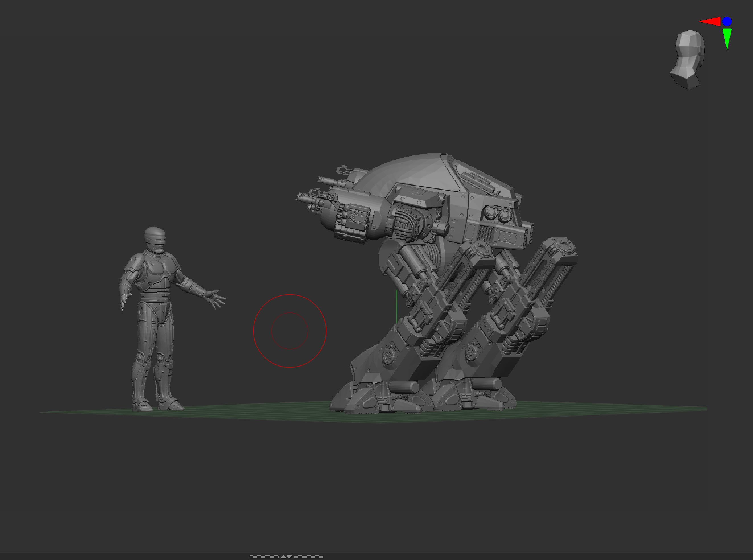Collapse tray with the down arrow at bottom divider
The image size is (753, 560).
point(289,557)
